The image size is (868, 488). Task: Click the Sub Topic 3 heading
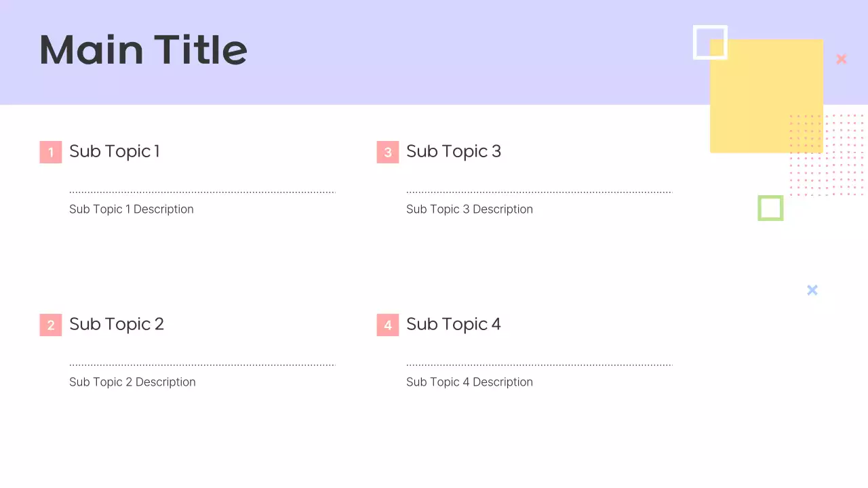[x=454, y=151]
